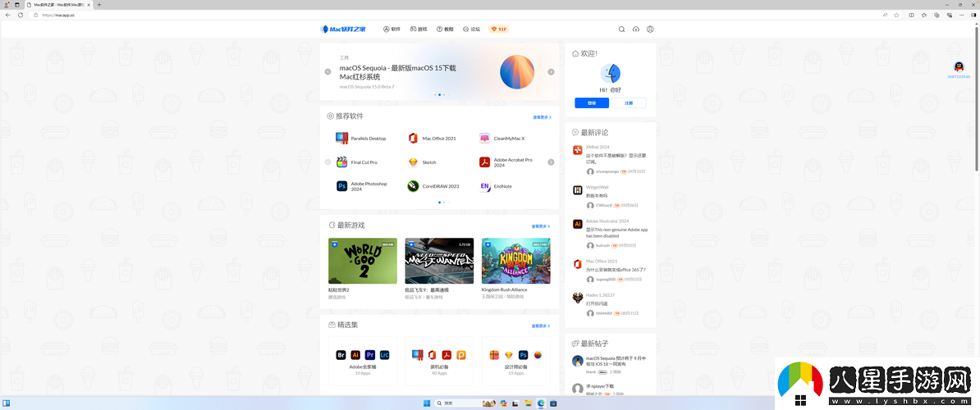Open the VIP badge in navigation
Screen dimensions: 980x410
(x=498, y=30)
